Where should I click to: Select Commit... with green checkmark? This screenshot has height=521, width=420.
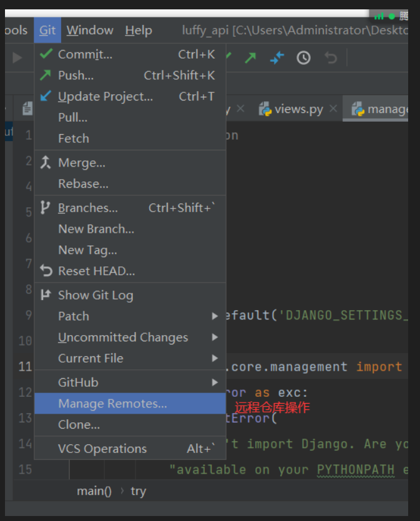[85, 54]
